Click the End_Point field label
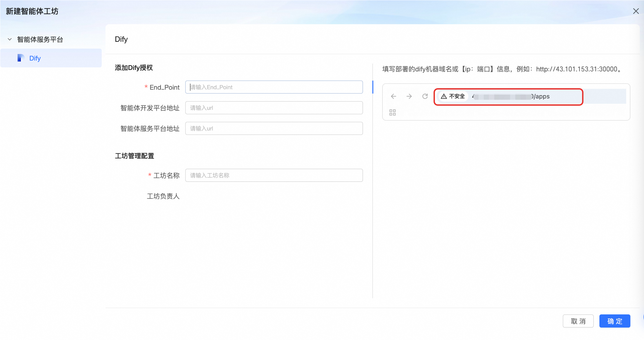This screenshot has height=340, width=644. [165, 87]
